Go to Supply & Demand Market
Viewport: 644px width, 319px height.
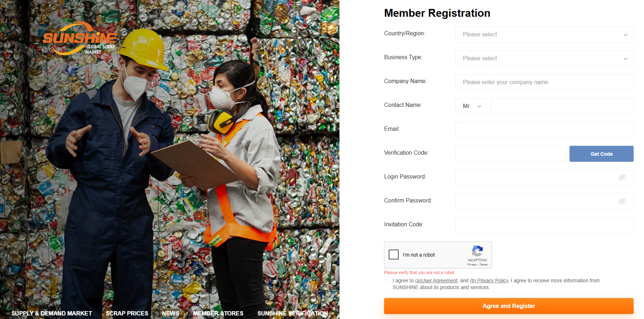click(x=52, y=313)
